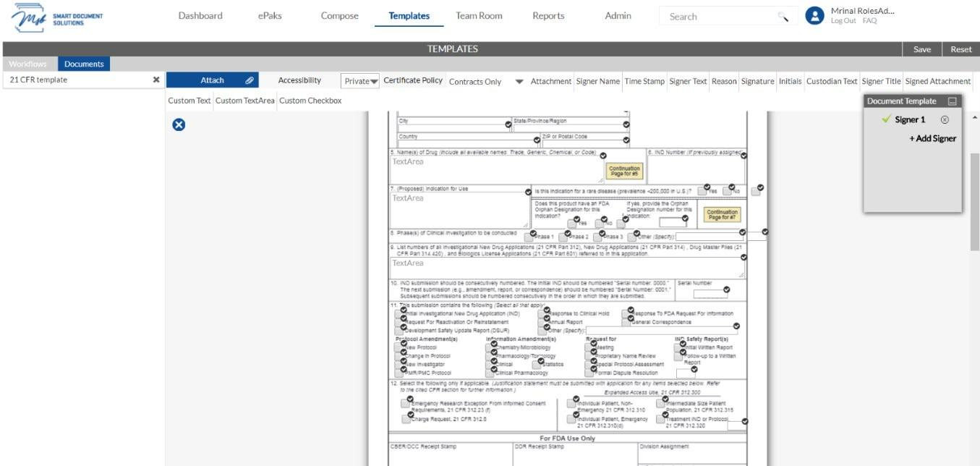Switch to the Workflows tab
This screenshot has height=466, width=980.
[x=28, y=64]
